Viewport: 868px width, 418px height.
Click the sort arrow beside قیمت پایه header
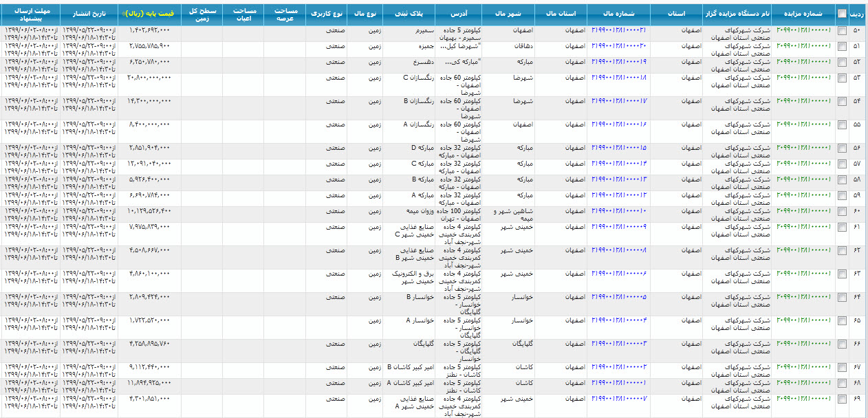click(x=123, y=14)
